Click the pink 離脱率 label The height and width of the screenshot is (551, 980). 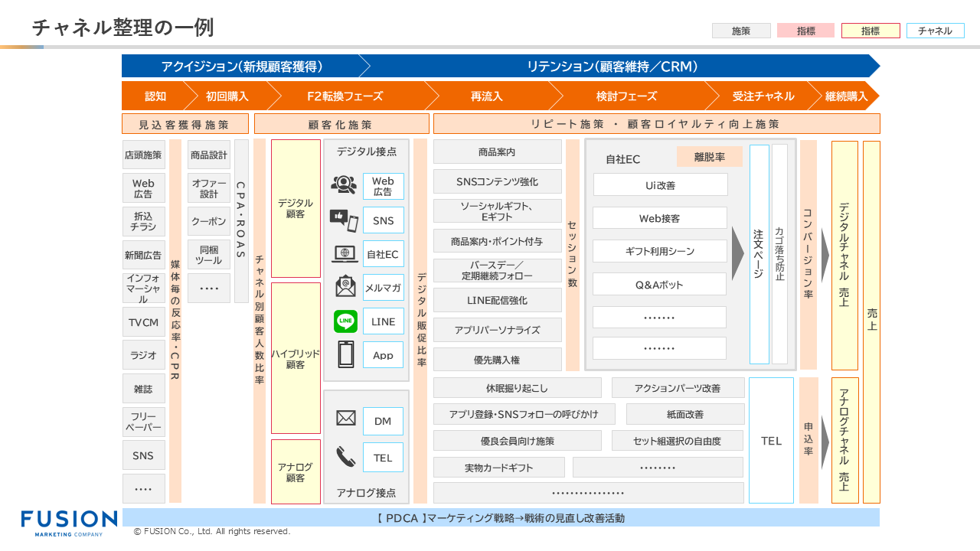click(x=709, y=157)
